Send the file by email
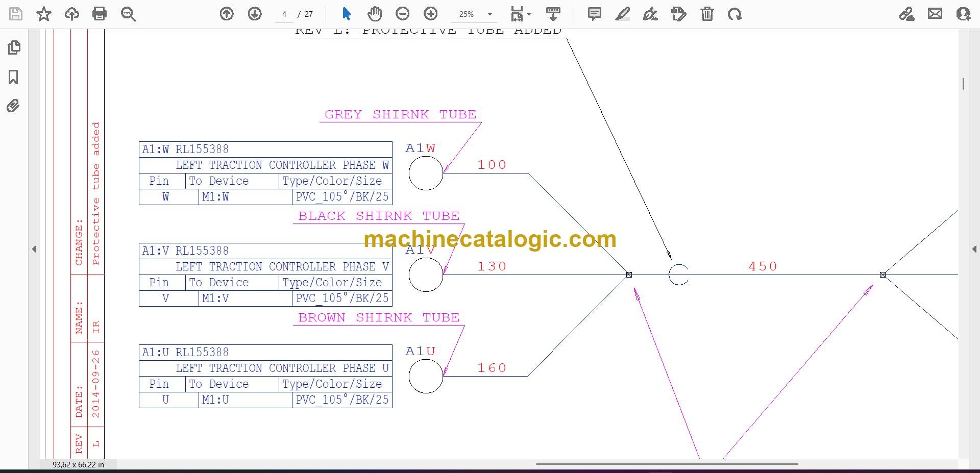 coord(935,14)
